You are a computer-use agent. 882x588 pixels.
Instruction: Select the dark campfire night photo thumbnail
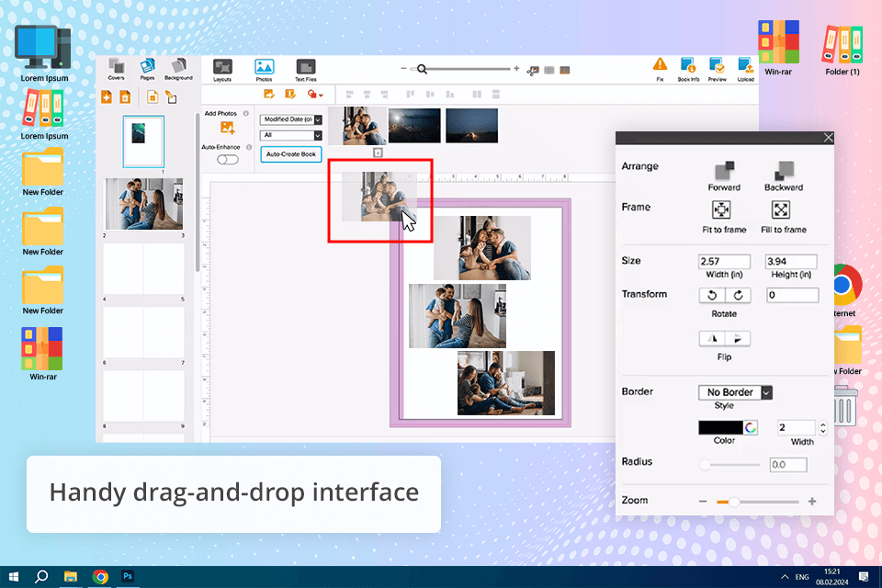pyautogui.click(x=472, y=126)
